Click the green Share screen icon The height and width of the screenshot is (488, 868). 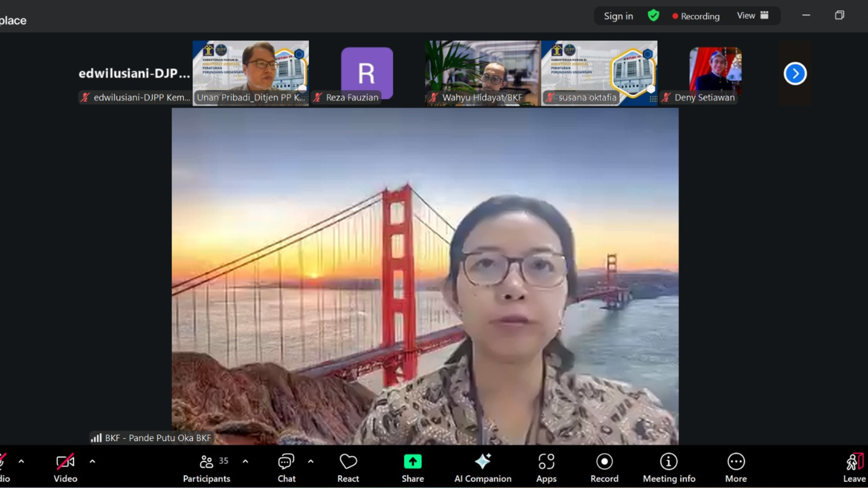coord(412,462)
